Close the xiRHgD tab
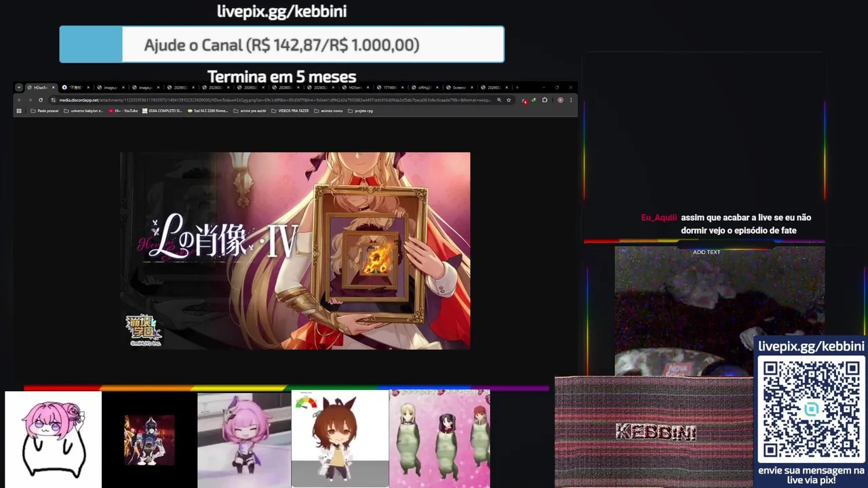 click(x=437, y=87)
